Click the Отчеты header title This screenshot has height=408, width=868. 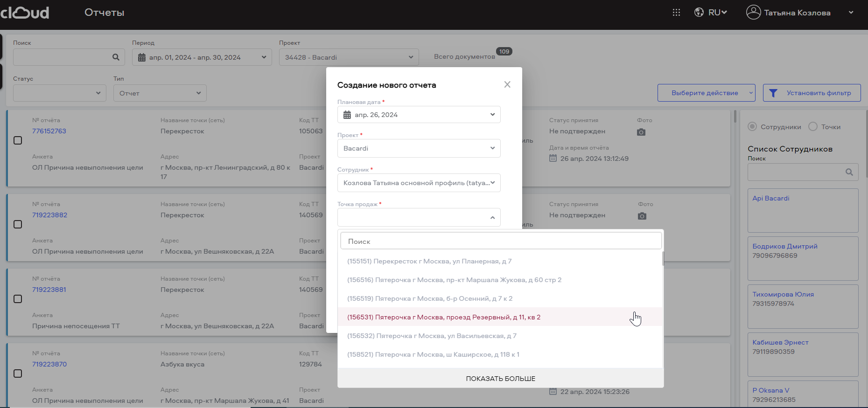[105, 13]
